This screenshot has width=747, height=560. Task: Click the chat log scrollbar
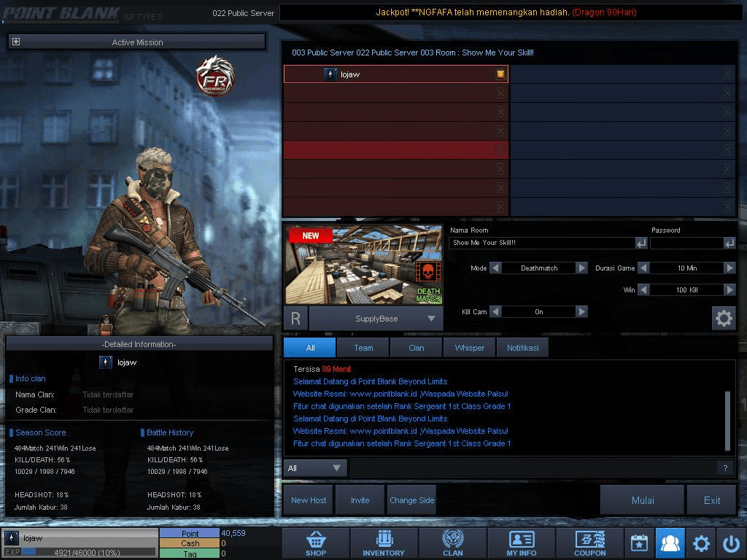(x=727, y=421)
